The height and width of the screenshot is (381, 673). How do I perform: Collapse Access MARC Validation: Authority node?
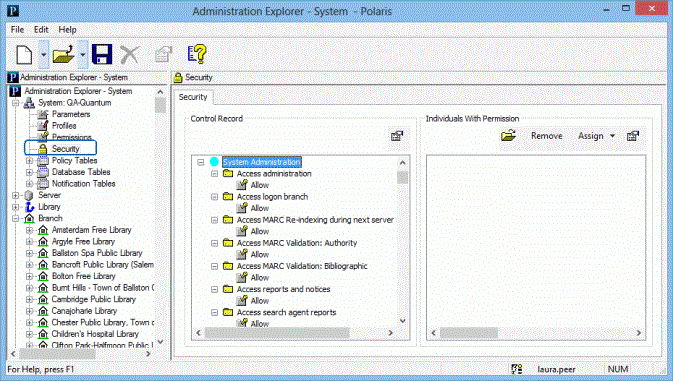(x=214, y=243)
